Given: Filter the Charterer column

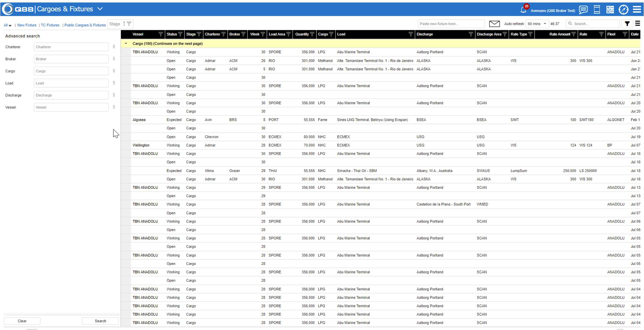Looking at the screenshot, I should coord(223,34).
